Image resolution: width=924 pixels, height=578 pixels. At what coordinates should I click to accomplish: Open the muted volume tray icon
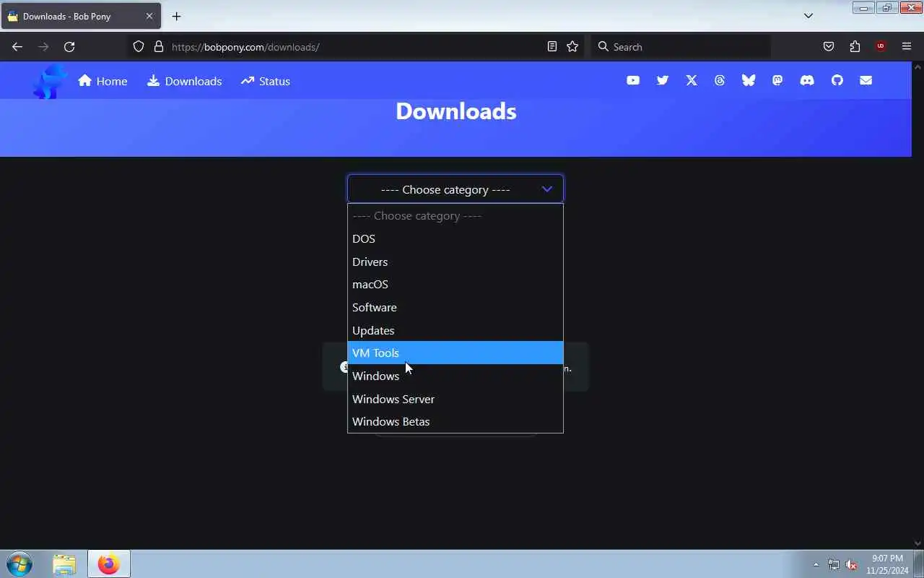point(852,564)
